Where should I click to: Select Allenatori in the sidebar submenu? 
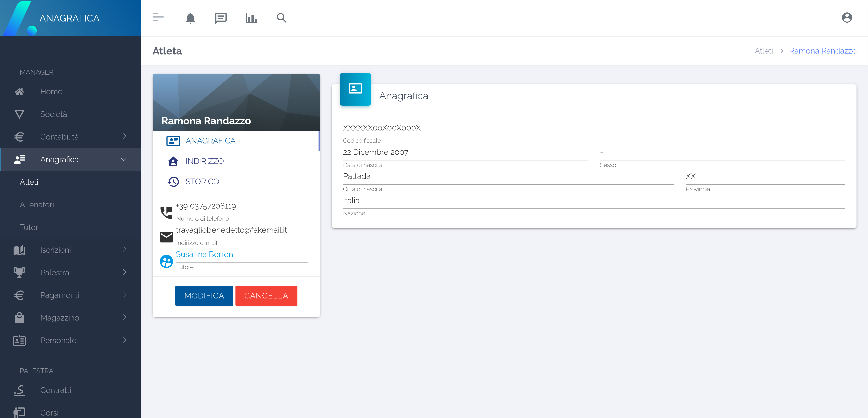[x=70, y=205]
